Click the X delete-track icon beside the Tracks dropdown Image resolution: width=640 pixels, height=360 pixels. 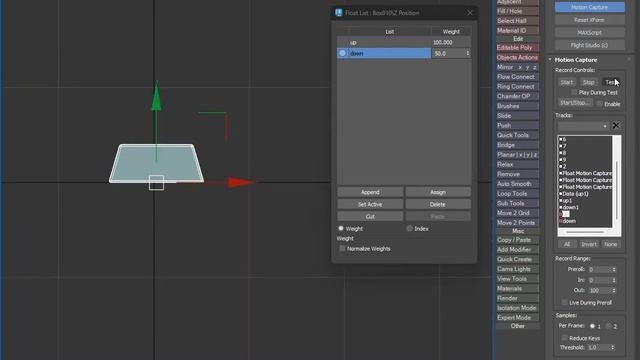(616, 126)
